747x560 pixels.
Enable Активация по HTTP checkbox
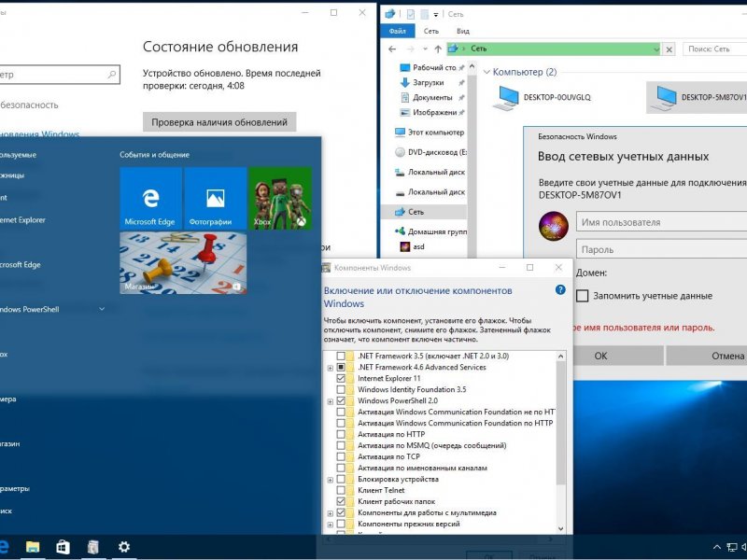(341, 434)
